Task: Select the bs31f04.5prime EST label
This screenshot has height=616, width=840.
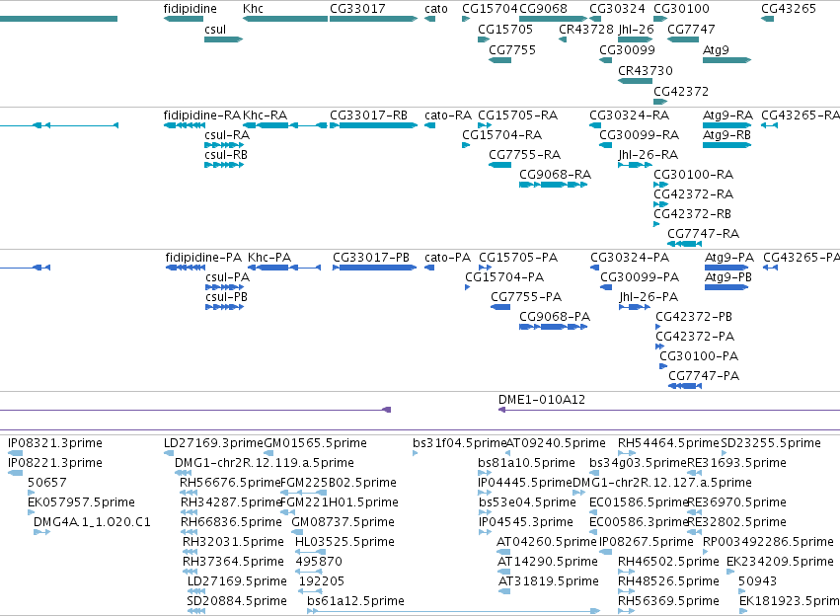Action: click(460, 443)
